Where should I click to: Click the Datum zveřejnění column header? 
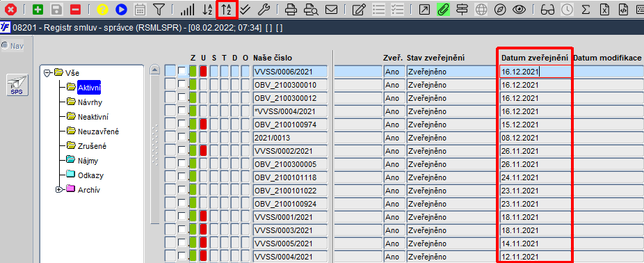click(x=535, y=58)
